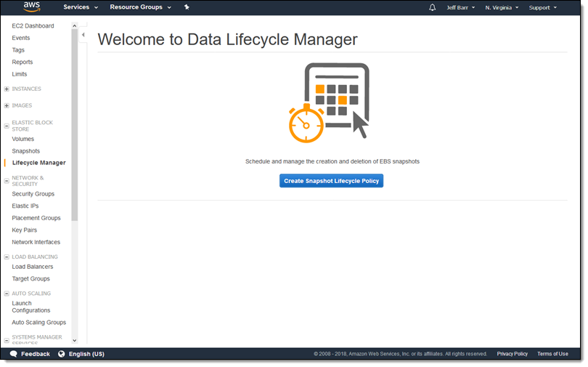Click the AWS logo home icon
The image size is (588, 367).
point(31,7)
